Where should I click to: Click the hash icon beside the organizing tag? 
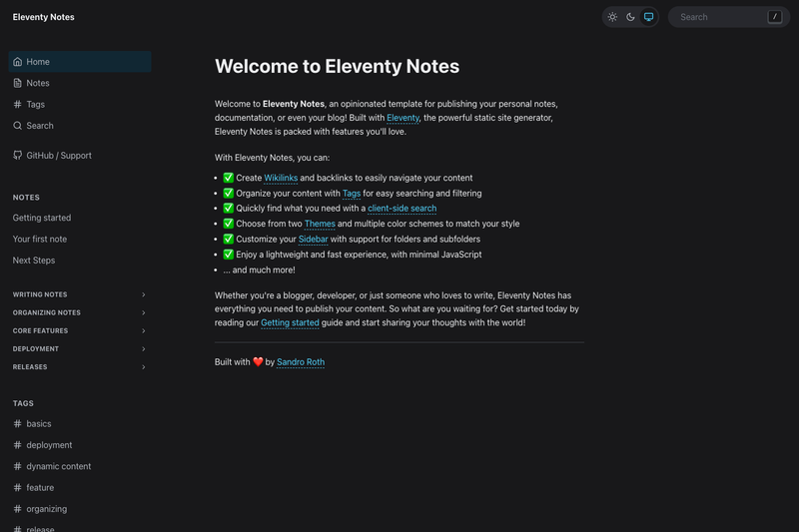(x=17, y=509)
